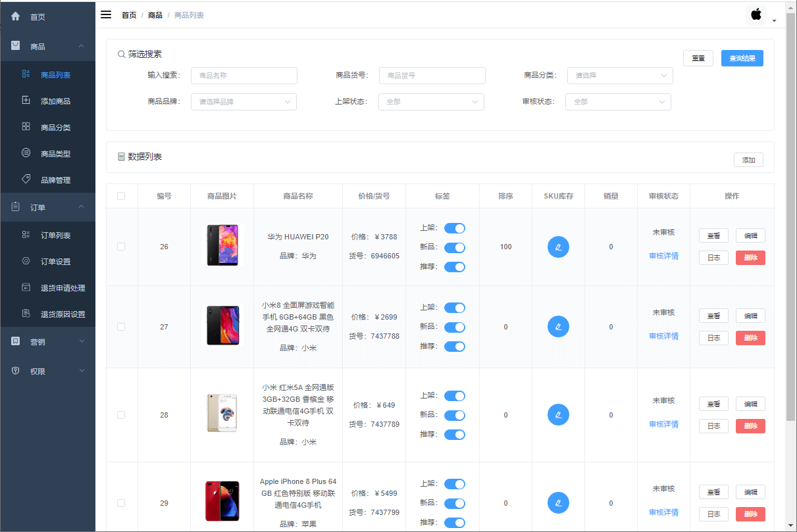Click 日志 button for product 27

click(713, 338)
